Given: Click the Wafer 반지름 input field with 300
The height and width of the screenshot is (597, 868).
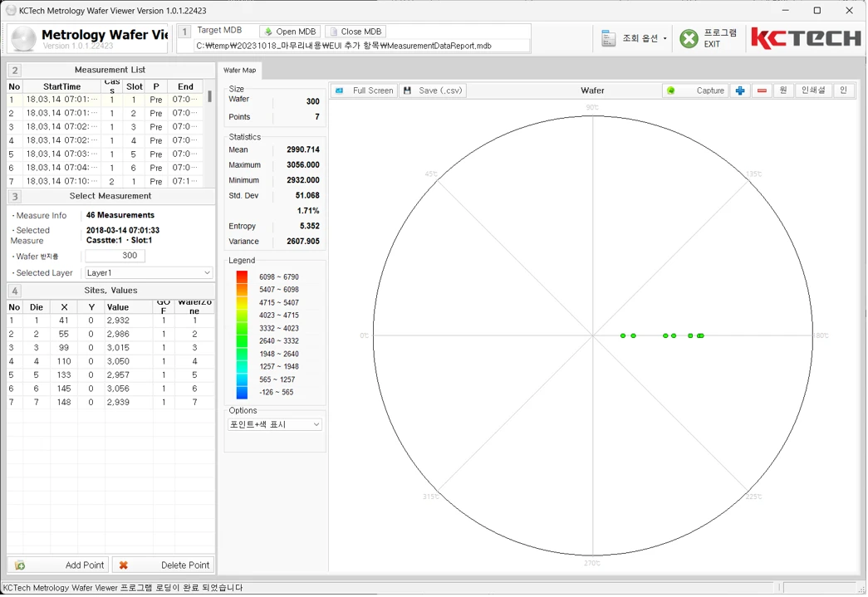Looking at the screenshot, I should [115, 256].
